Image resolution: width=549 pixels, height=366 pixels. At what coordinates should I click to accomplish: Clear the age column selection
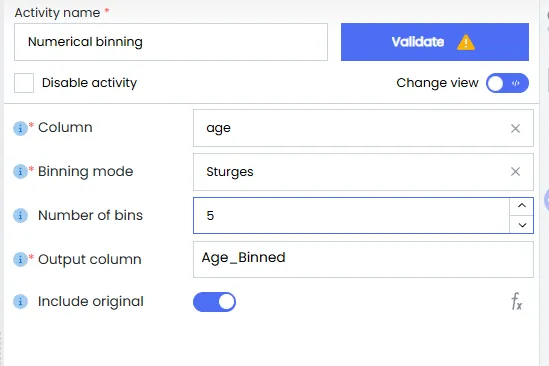pos(515,129)
